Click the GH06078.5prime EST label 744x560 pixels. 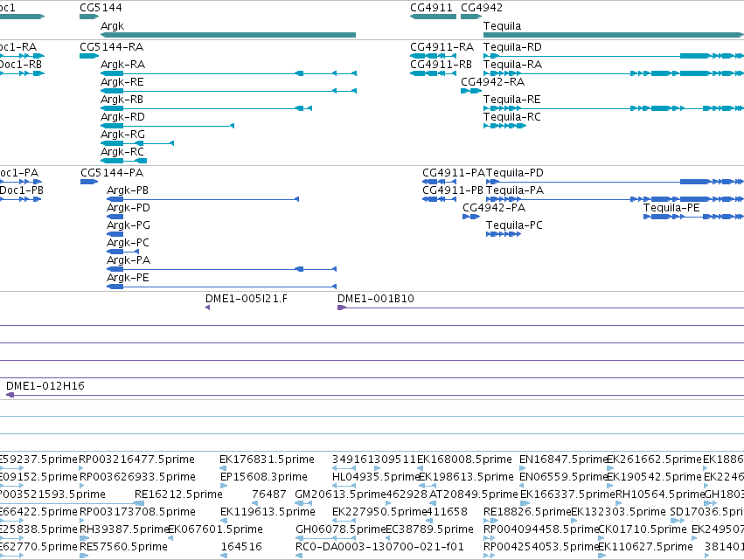coord(341,529)
